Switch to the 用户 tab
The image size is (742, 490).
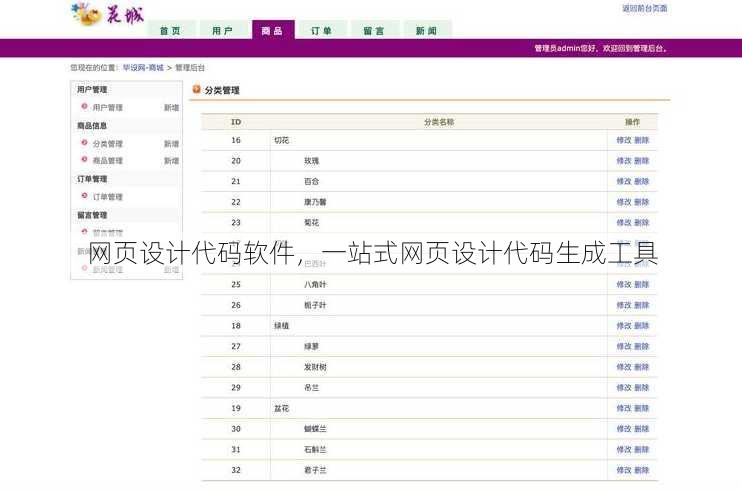(222, 30)
